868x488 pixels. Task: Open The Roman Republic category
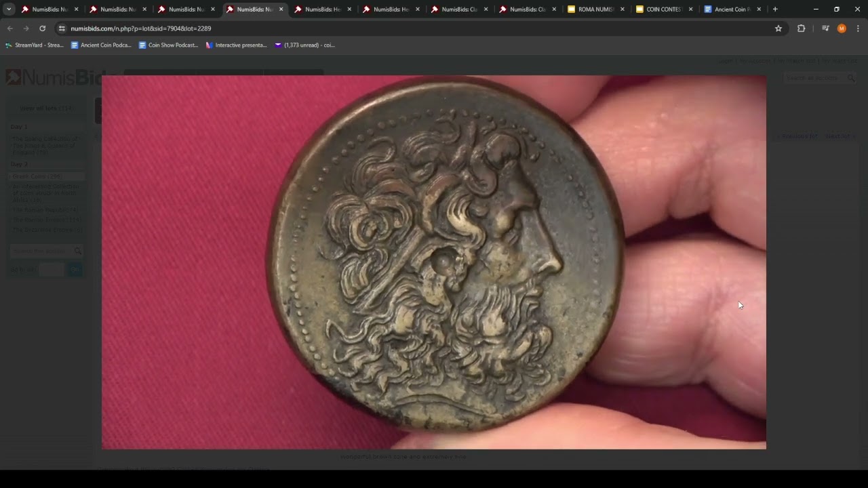coord(45,210)
